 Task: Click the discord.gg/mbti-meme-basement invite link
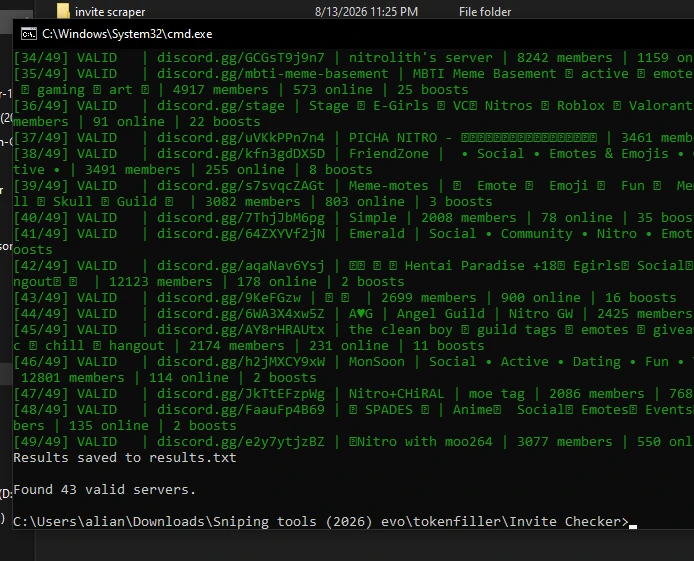click(272, 74)
